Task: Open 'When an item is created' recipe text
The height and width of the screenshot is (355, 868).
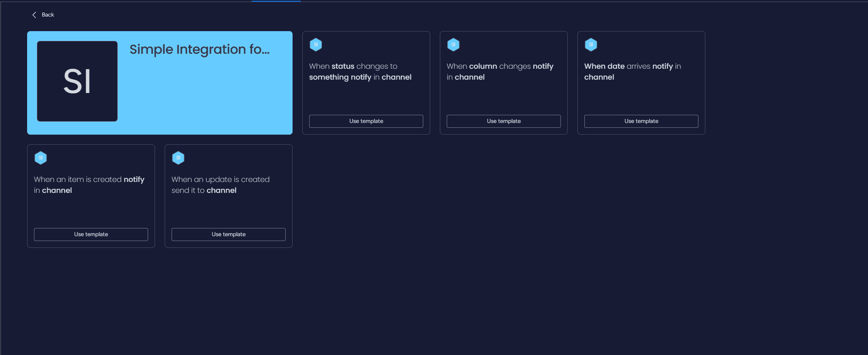Action: tap(89, 185)
